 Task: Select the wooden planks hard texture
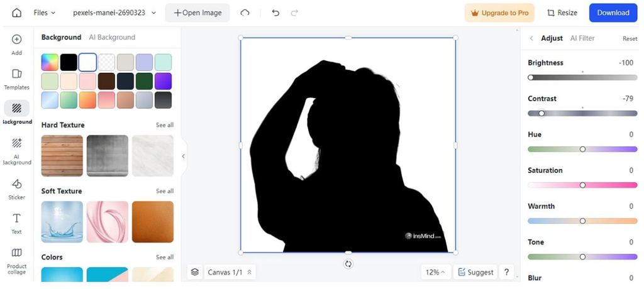pyautogui.click(x=62, y=156)
